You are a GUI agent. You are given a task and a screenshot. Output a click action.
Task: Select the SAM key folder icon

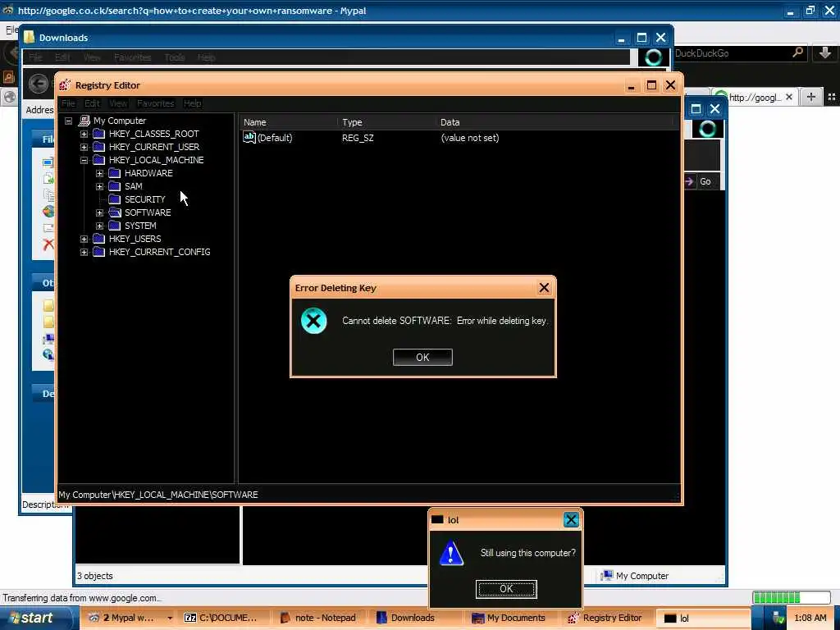(x=114, y=186)
